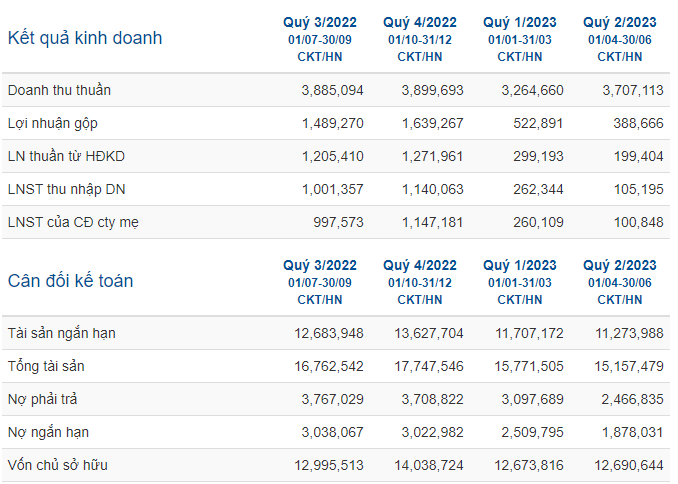Select Quý 3/2022 column header in Kết quả kinh doanh

click(x=320, y=22)
